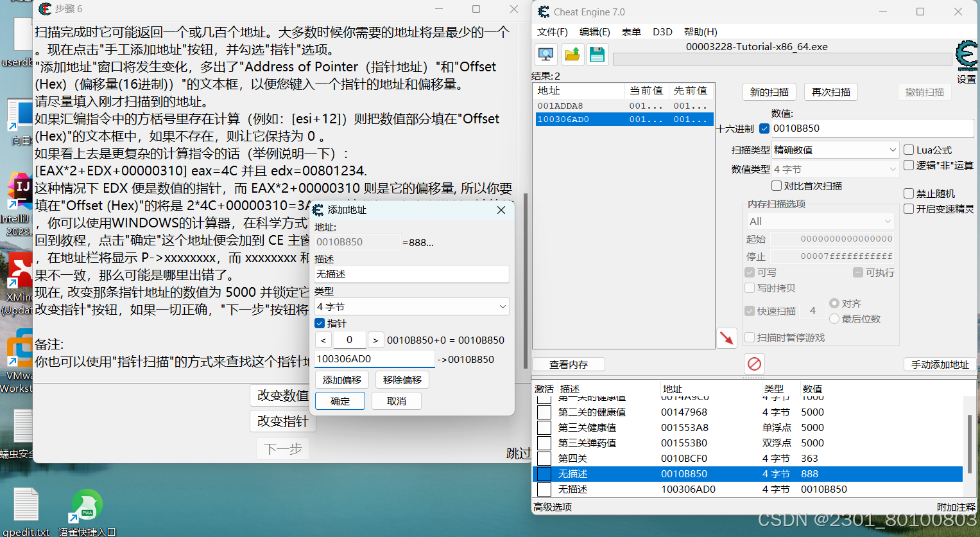Open 编辑(E) menu
Image resolution: width=980 pixels, height=537 pixels.
click(x=594, y=31)
